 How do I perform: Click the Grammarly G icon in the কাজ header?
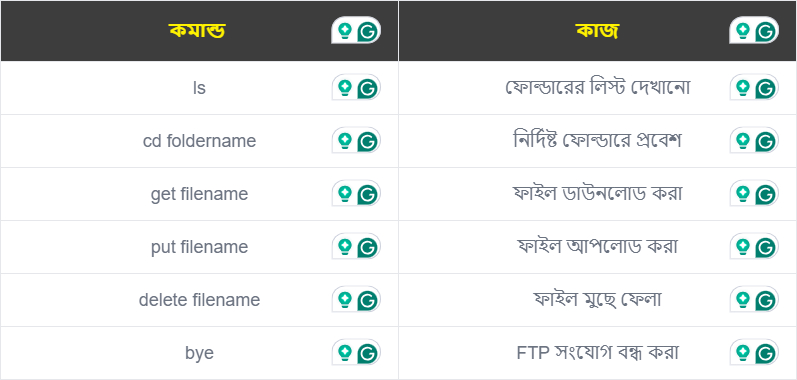[x=767, y=32]
